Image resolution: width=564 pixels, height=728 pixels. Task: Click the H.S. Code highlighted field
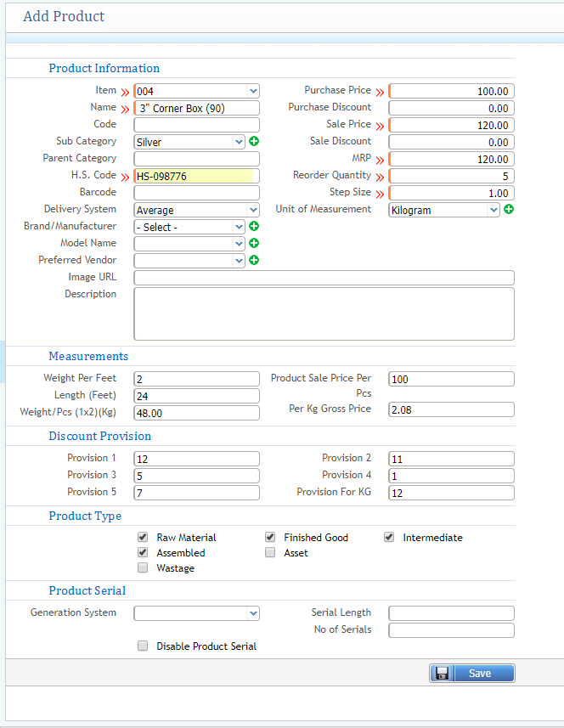tap(194, 176)
